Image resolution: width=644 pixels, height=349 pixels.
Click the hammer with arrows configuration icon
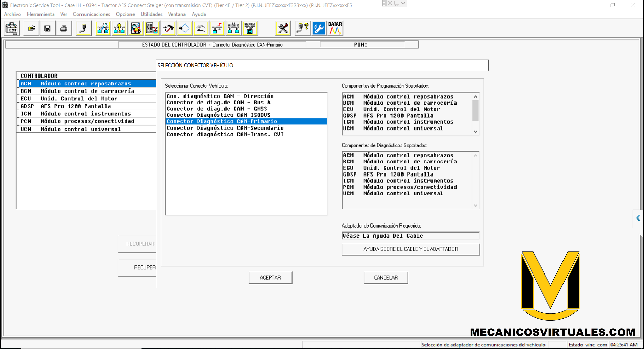click(x=168, y=29)
